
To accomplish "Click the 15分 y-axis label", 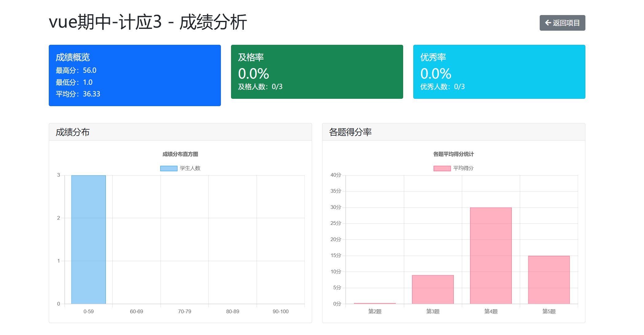I will [336, 256].
